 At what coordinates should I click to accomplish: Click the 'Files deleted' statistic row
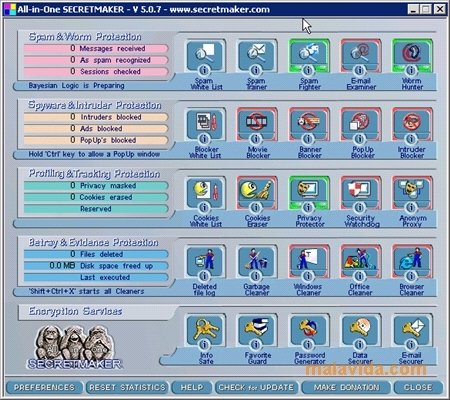[96, 254]
